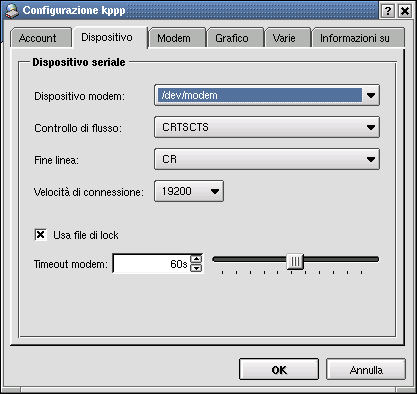This screenshot has height=394, width=417.
Task: Click the Velocità di connessione label
Action: (x=89, y=192)
